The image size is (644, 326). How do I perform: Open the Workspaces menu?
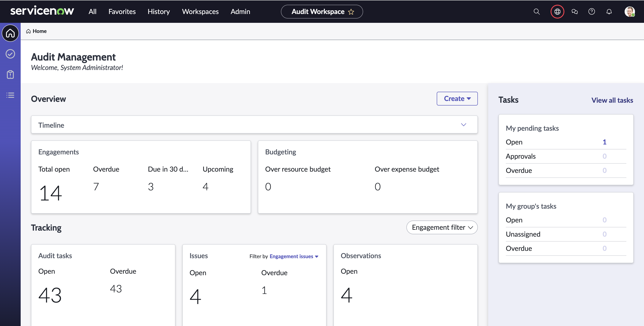click(200, 11)
